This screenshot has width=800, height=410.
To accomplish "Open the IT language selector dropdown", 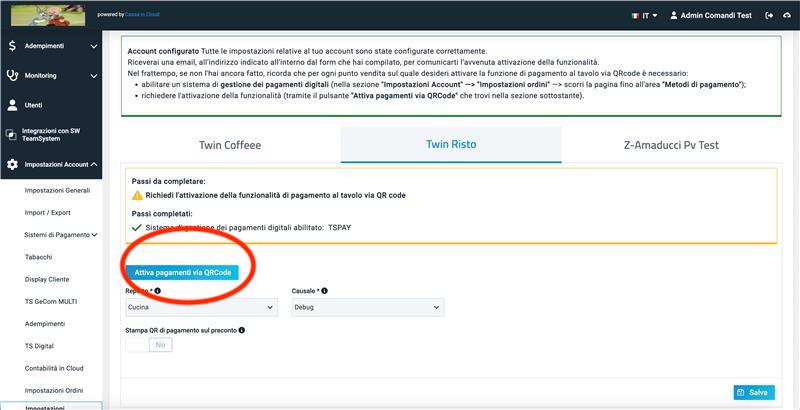I will [645, 16].
